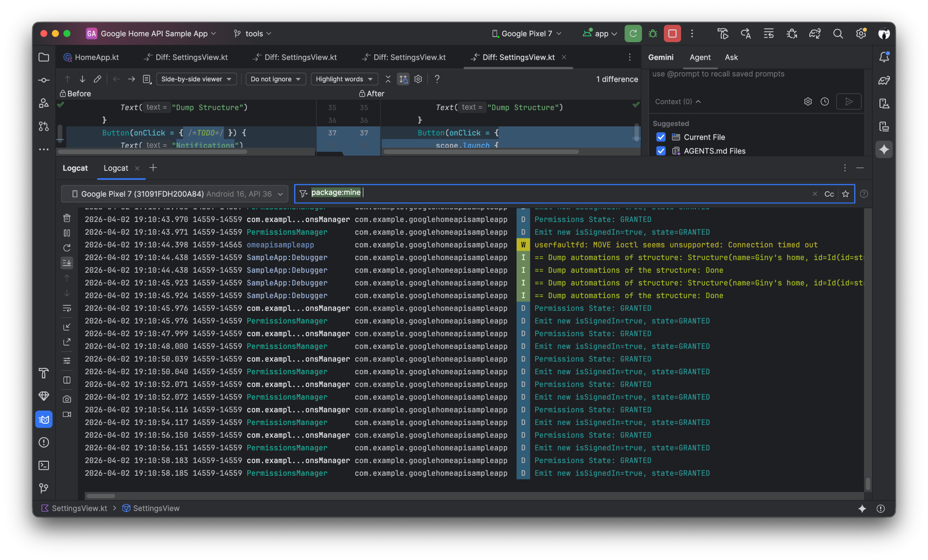Open the Side-by-side viewer dropdown
The height and width of the screenshot is (560, 928).
coord(196,79)
